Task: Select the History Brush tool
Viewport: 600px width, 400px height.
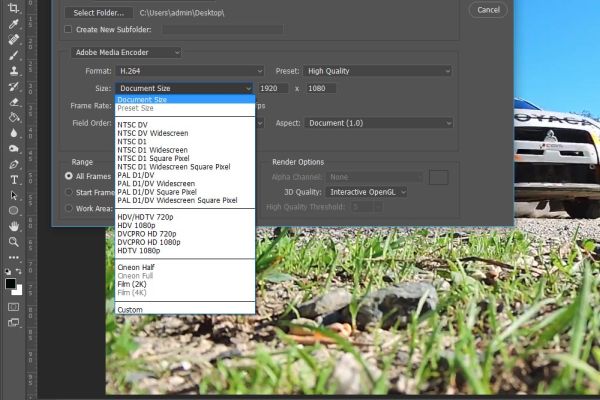Action: point(13,87)
